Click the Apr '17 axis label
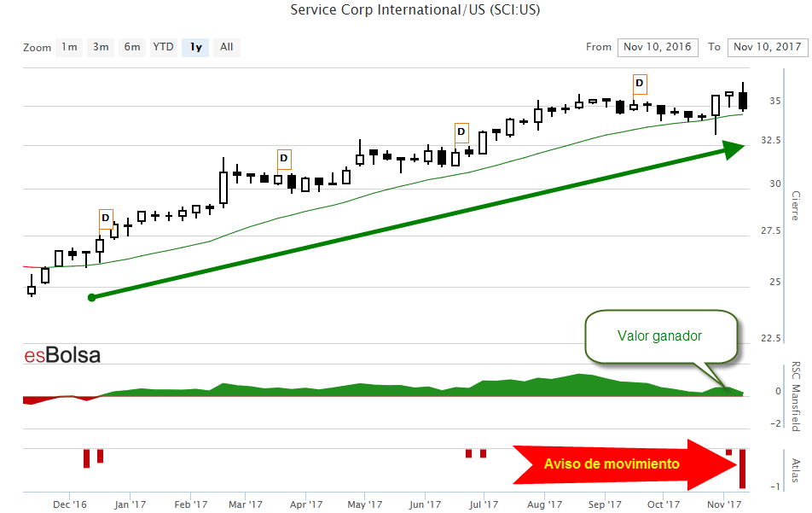 pyautogui.click(x=306, y=504)
